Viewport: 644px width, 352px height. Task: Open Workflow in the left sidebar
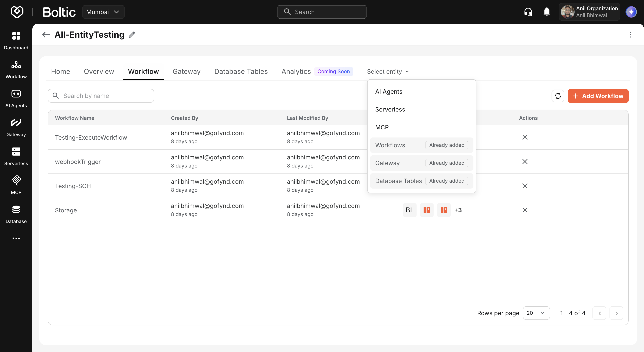16,70
